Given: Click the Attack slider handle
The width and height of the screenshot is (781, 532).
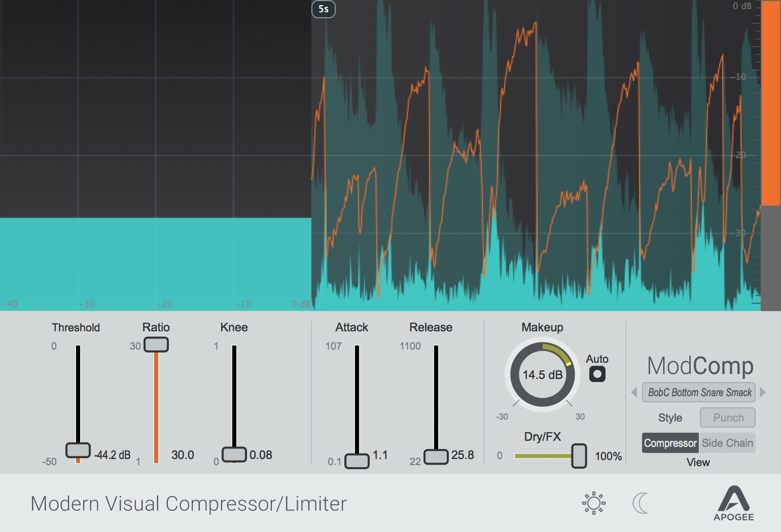Looking at the screenshot, I should pos(357,461).
